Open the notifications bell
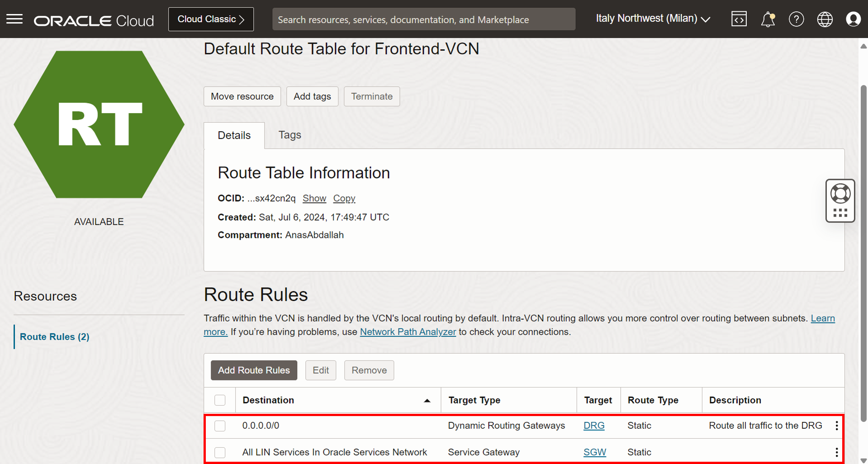868x464 pixels. [768, 19]
